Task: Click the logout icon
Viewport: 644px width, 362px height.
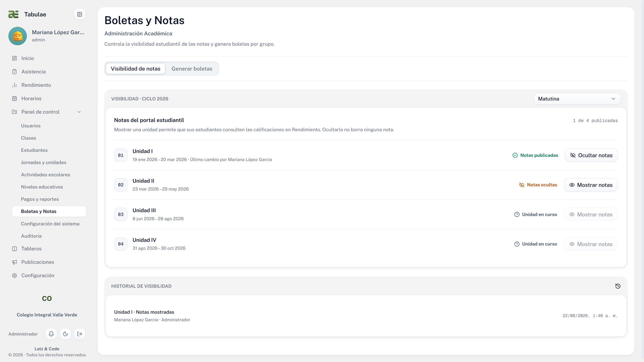Action: click(x=79, y=334)
